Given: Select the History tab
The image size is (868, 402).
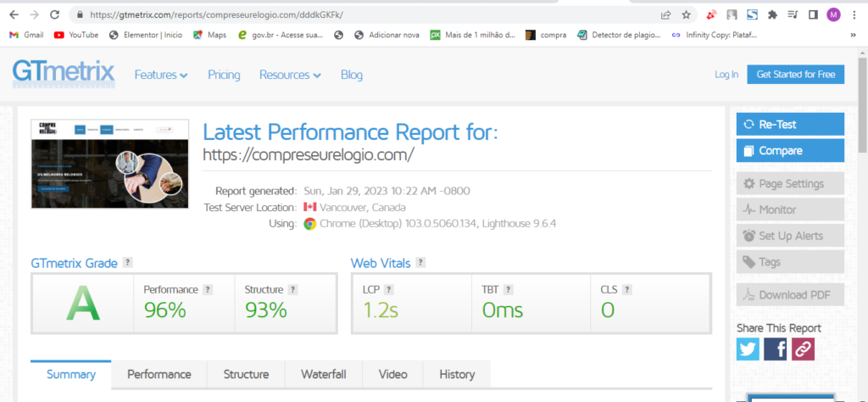Looking at the screenshot, I should [x=457, y=374].
